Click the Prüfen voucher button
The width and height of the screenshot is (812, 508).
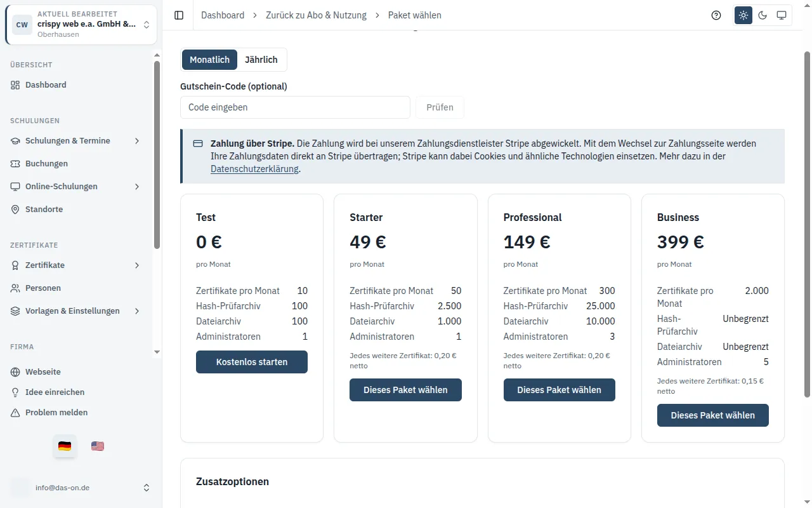coord(440,107)
